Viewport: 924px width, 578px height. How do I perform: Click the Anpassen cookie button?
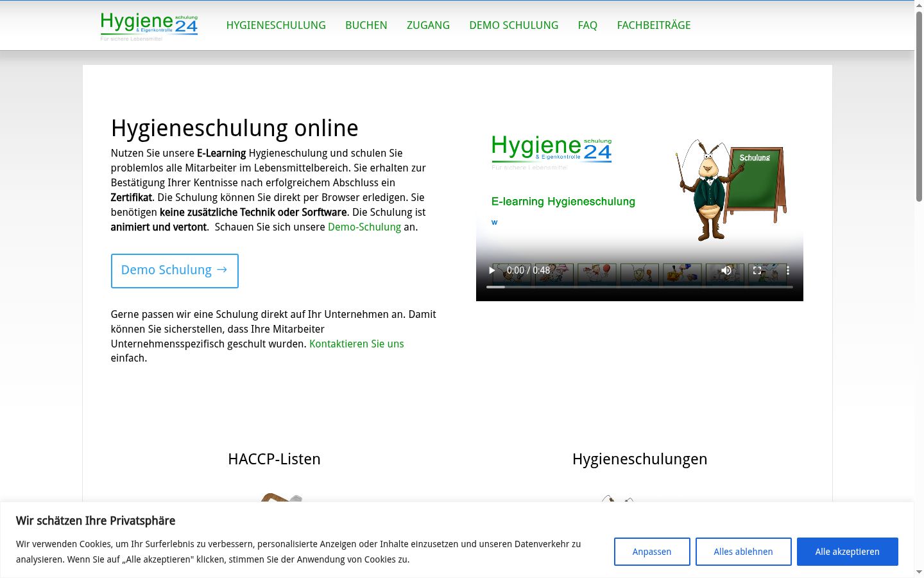(652, 552)
